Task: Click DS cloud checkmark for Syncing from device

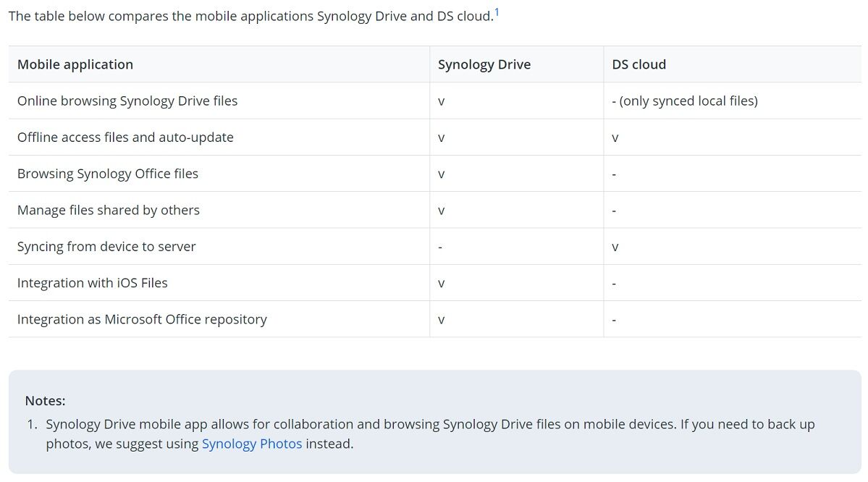Action: (x=615, y=248)
